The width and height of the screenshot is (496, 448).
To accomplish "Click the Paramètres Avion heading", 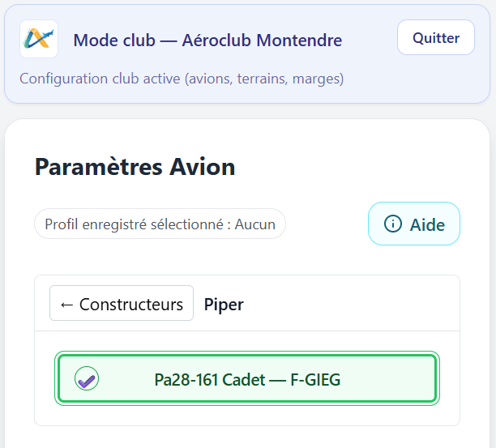I will pyautogui.click(x=135, y=167).
